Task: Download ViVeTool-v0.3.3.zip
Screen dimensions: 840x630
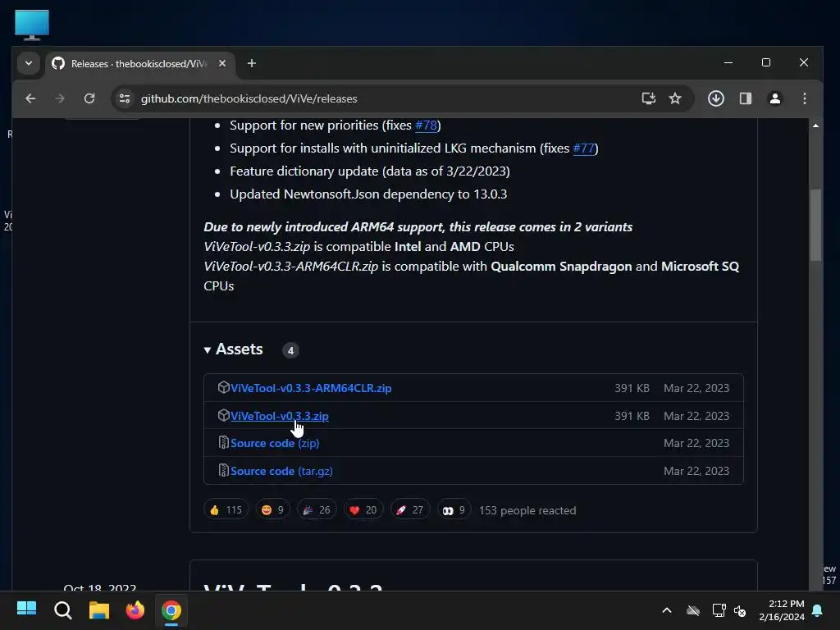Action: (x=279, y=416)
